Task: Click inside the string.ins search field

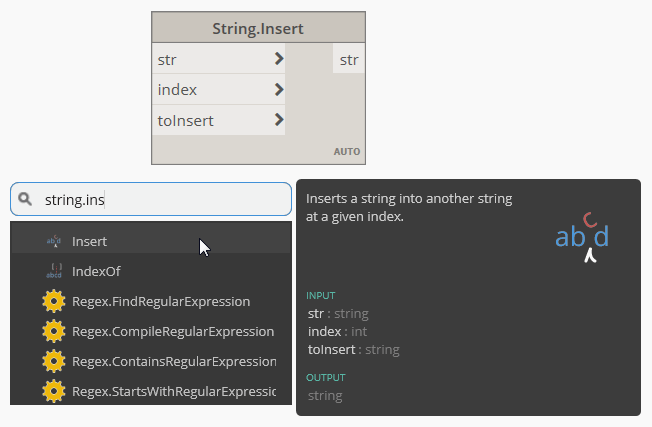Action: click(x=160, y=199)
